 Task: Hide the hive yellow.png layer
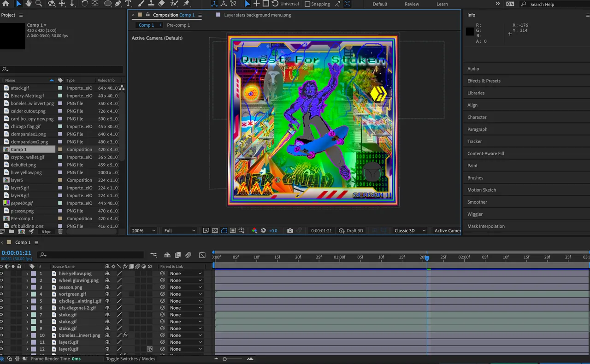[1, 274]
